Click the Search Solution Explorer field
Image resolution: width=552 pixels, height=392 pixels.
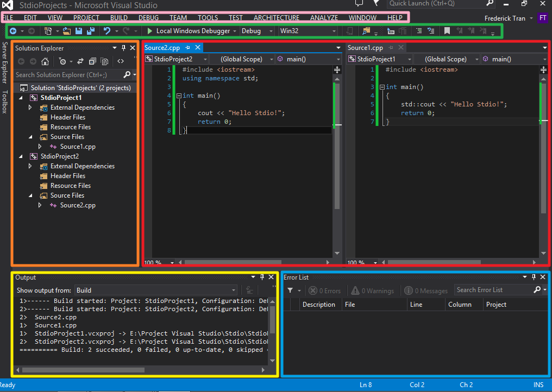point(68,74)
